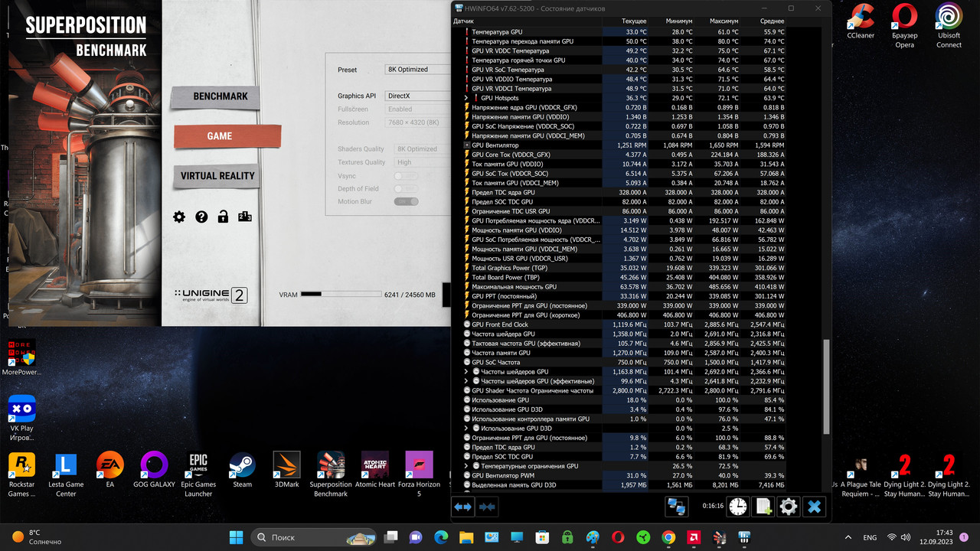The image size is (980, 551).
Task: Expand Температурные ограничения GPU row
Action: (466, 466)
